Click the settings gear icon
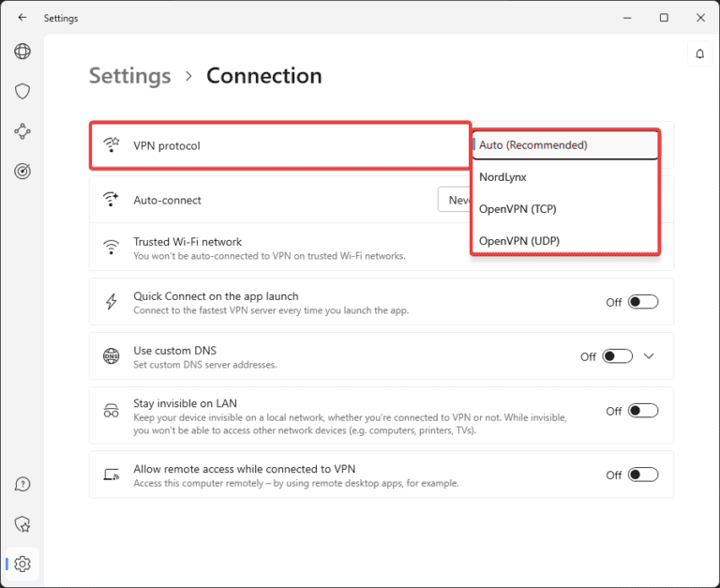 tap(22, 564)
